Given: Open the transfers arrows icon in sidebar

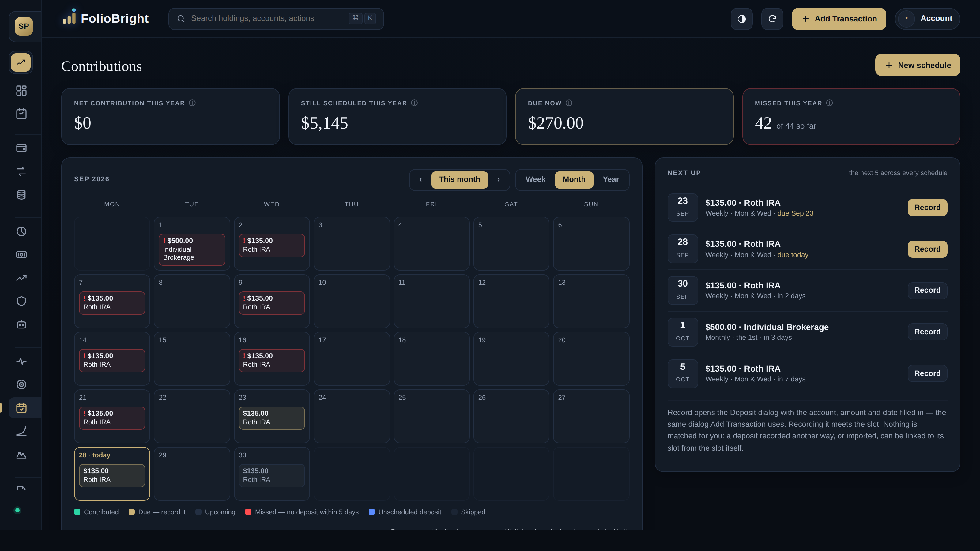Looking at the screenshot, I should click(21, 171).
